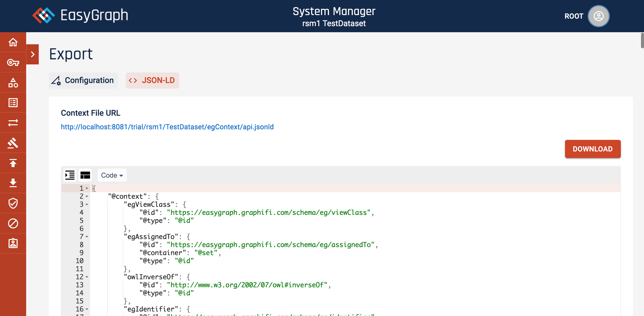The image size is (644, 316).
Task: Select the JSON-LD tab
Action: pos(152,81)
